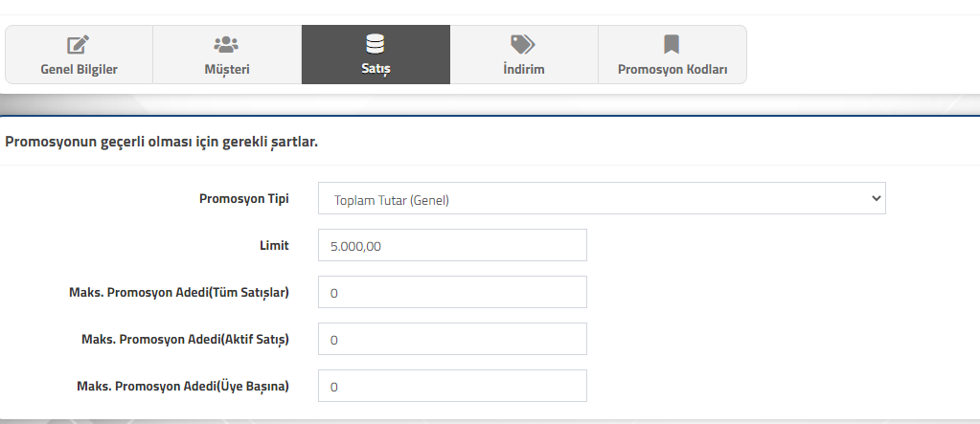Open the Promosyon Tipi dropdown
The image size is (980, 424).
coord(602,198)
